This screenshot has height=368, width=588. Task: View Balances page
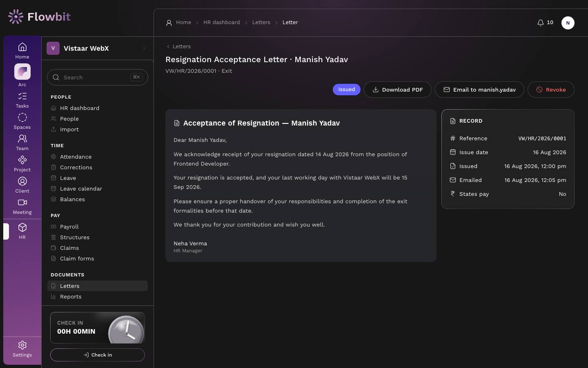click(x=98, y=199)
